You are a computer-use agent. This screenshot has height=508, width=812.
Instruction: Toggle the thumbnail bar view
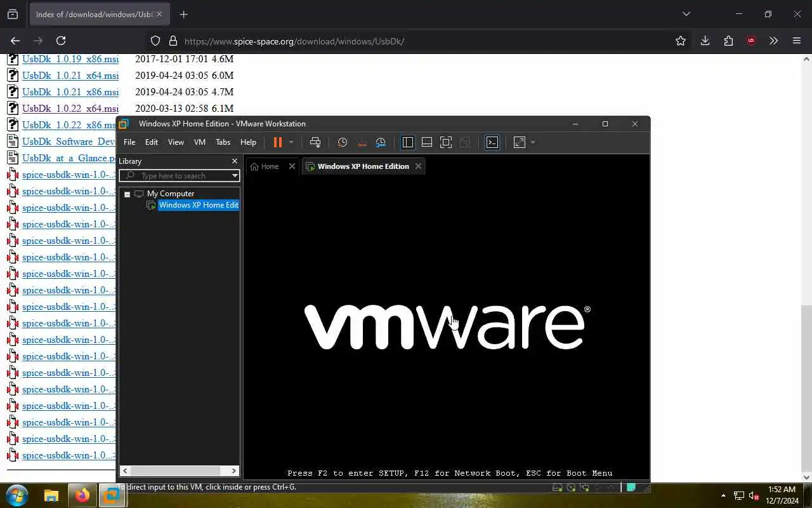pyautogui.click(x=427, y=142)
